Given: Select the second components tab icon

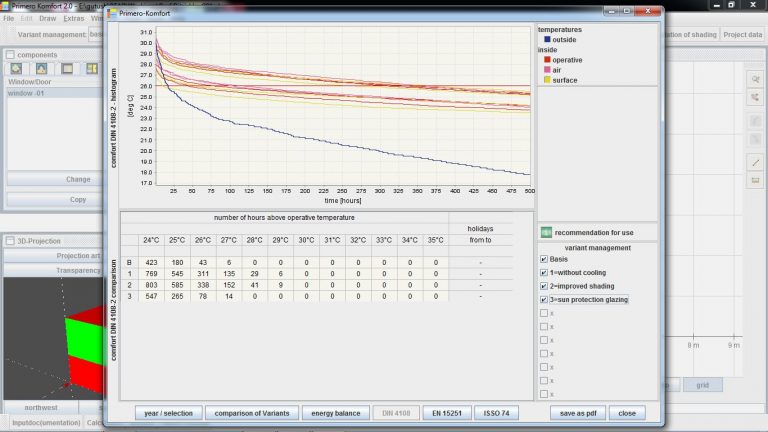Looking at the screenshot, I should (41, 68).
